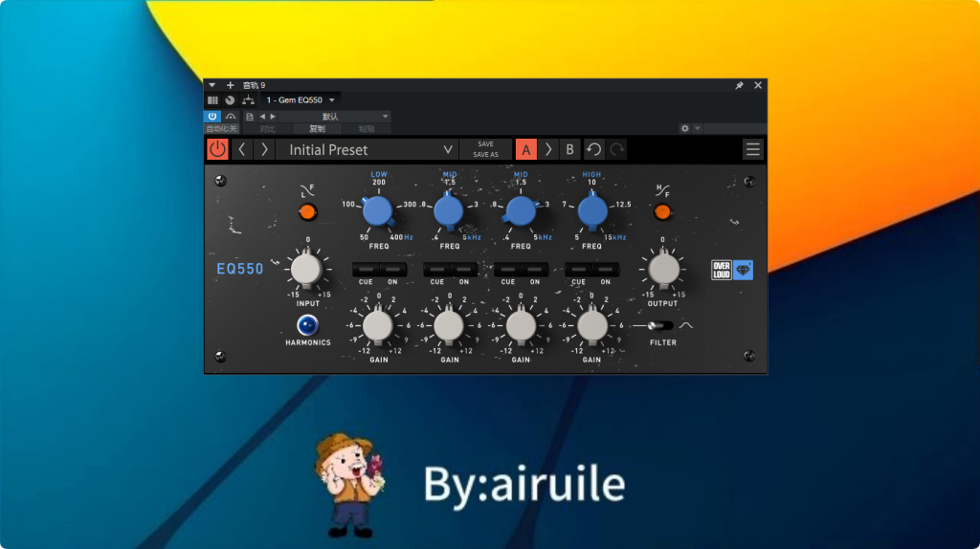Click SAVE AS preset button
The width and height of the screenshot is (980, 549).
point(485,155)
